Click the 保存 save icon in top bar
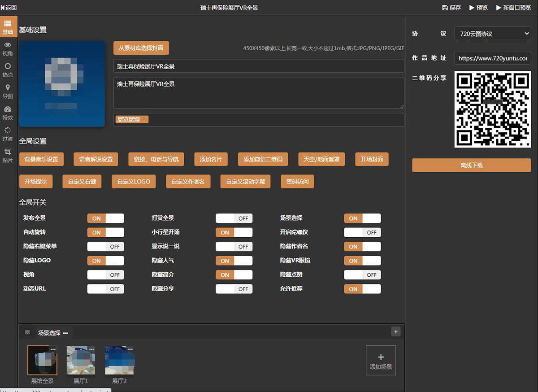 (445, 8)
